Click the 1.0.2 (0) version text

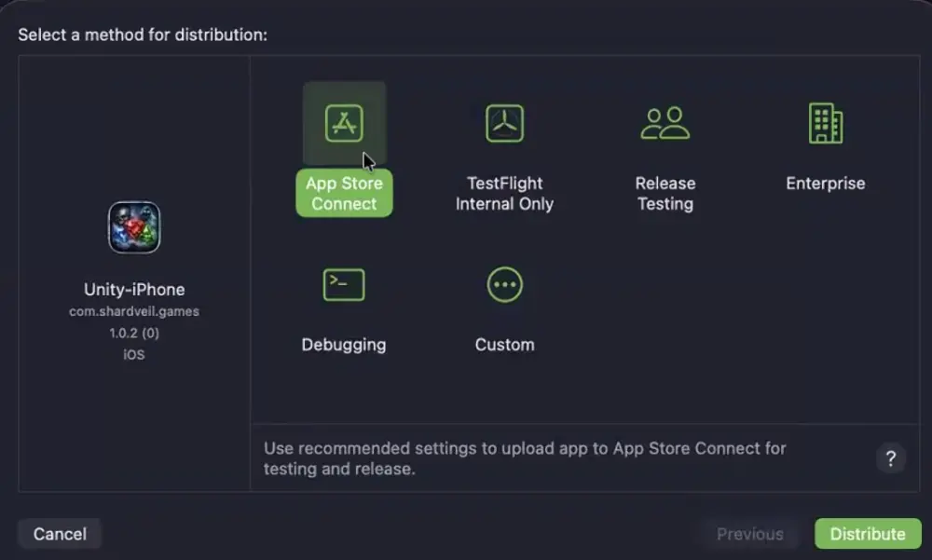134,333
